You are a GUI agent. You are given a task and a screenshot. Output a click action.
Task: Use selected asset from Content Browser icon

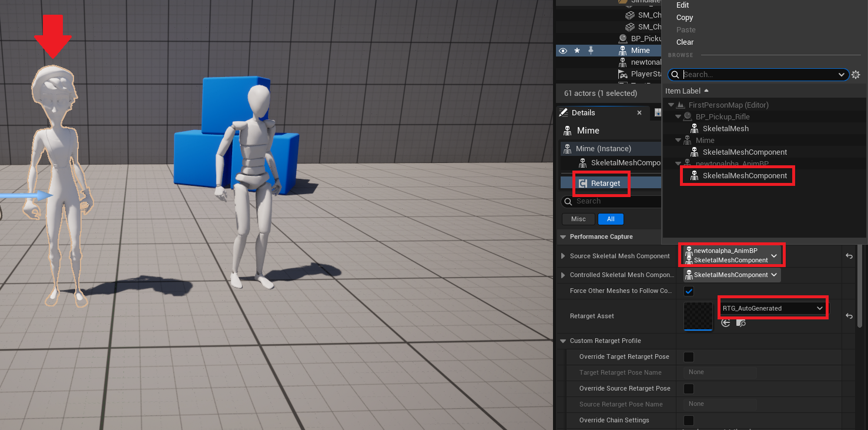tap(726, 323)
